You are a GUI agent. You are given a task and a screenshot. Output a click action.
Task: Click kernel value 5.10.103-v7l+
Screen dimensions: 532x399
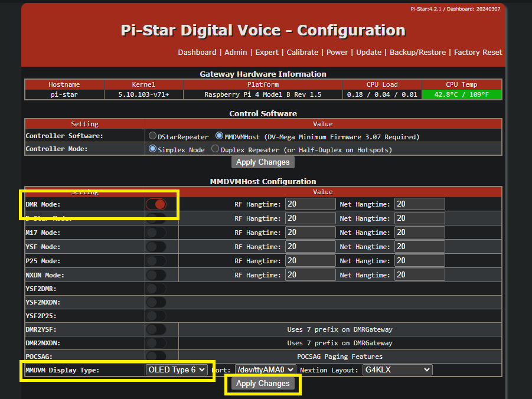(x=143, y=94)
